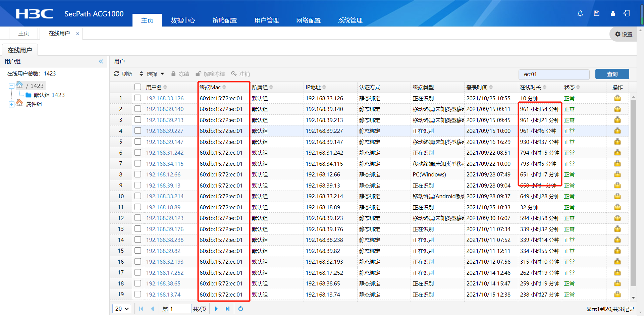This screenshot has height=316, width=644.
Task: Click the search field containing ec:01
Action: click(554, 74)
